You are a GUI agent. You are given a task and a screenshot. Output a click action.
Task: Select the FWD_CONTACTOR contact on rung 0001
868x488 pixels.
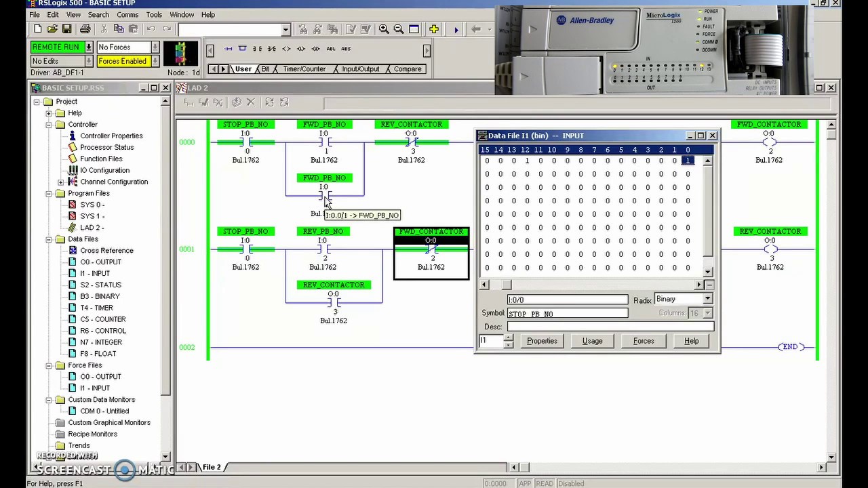tap(431, 249)
